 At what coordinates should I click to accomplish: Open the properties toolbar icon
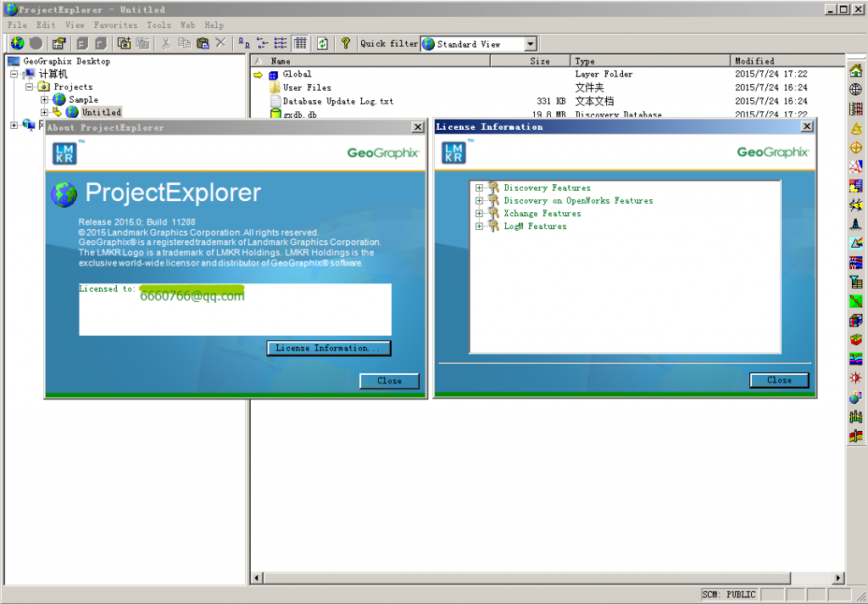(58, 43)
